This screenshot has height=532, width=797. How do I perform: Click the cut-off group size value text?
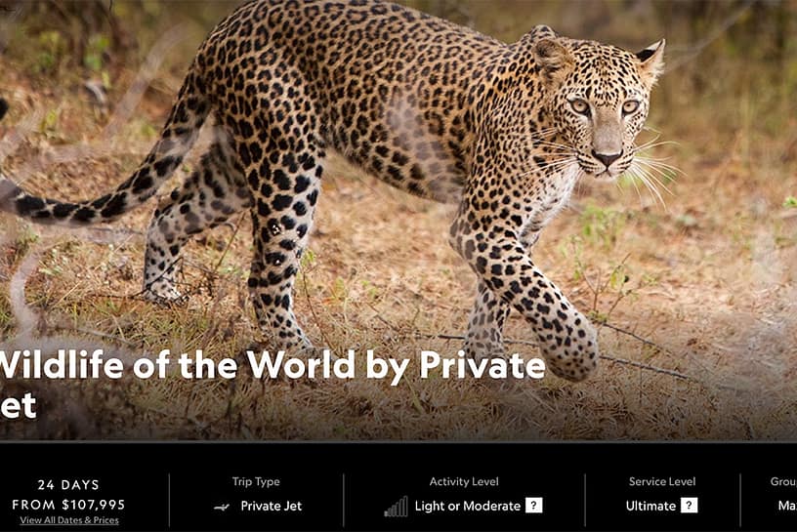(787, 506)
